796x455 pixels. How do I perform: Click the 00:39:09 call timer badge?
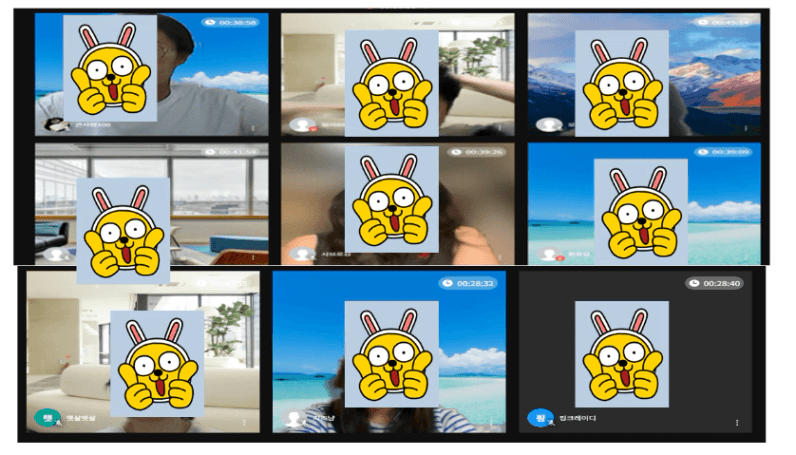pos(723,152)
